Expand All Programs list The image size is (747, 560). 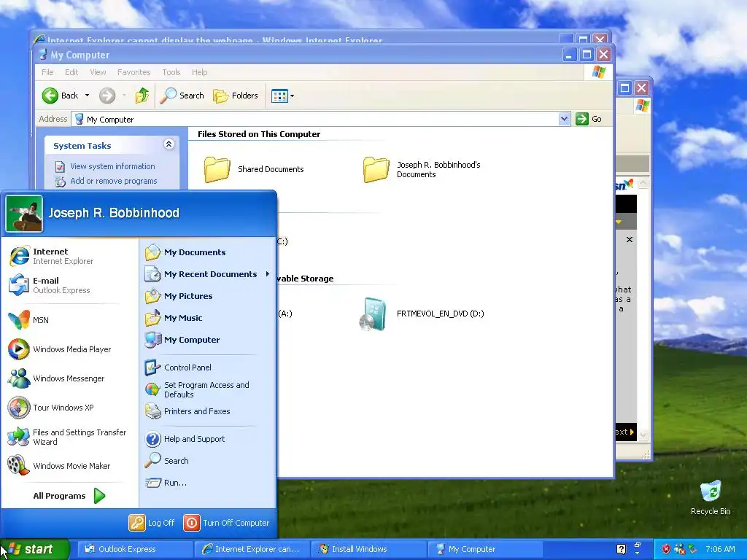click(x=69, y=496)
